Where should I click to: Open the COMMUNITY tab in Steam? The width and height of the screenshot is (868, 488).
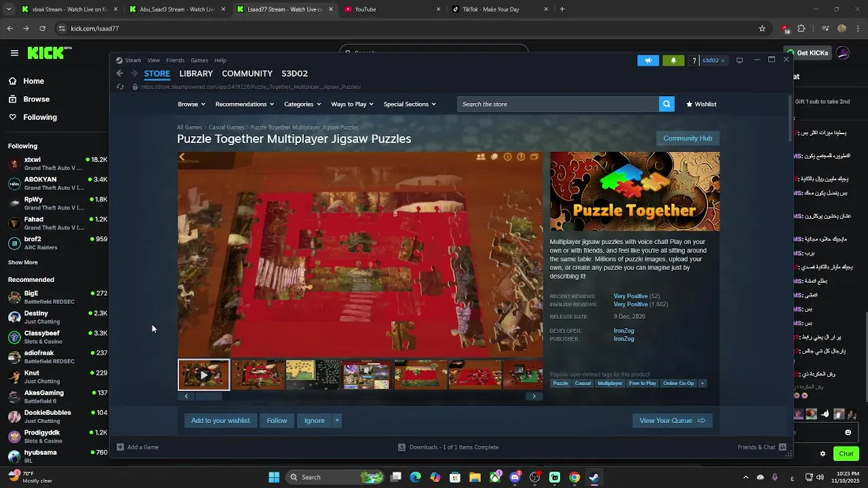pos(247,73)
